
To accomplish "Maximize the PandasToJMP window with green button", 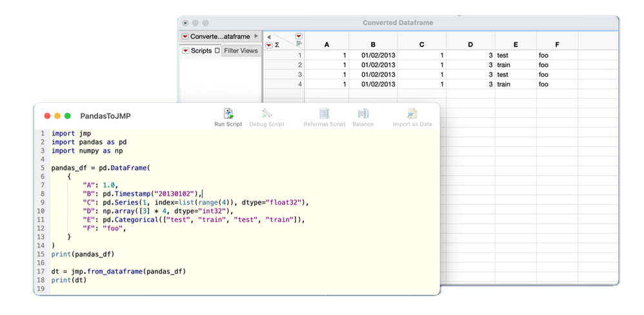I will click(x=68, y=116).
